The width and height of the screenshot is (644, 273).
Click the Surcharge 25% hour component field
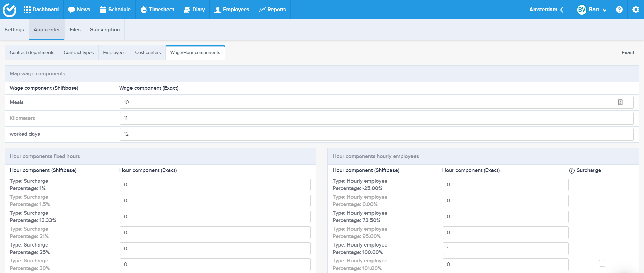click(215, 249)
